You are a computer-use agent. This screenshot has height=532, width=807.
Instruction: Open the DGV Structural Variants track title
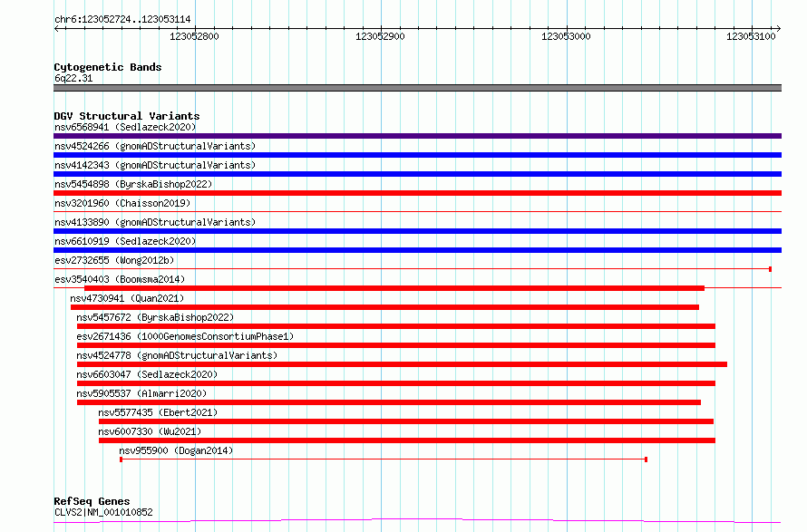[x=127, y=116]
